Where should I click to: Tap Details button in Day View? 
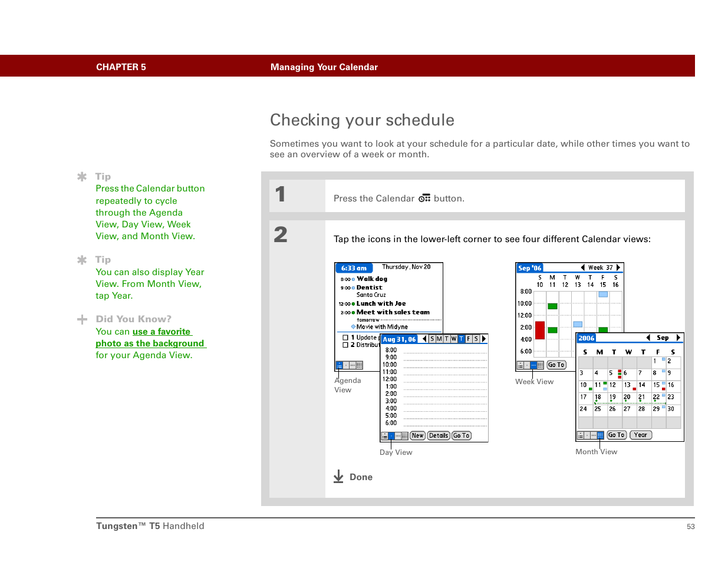point(439,436)
